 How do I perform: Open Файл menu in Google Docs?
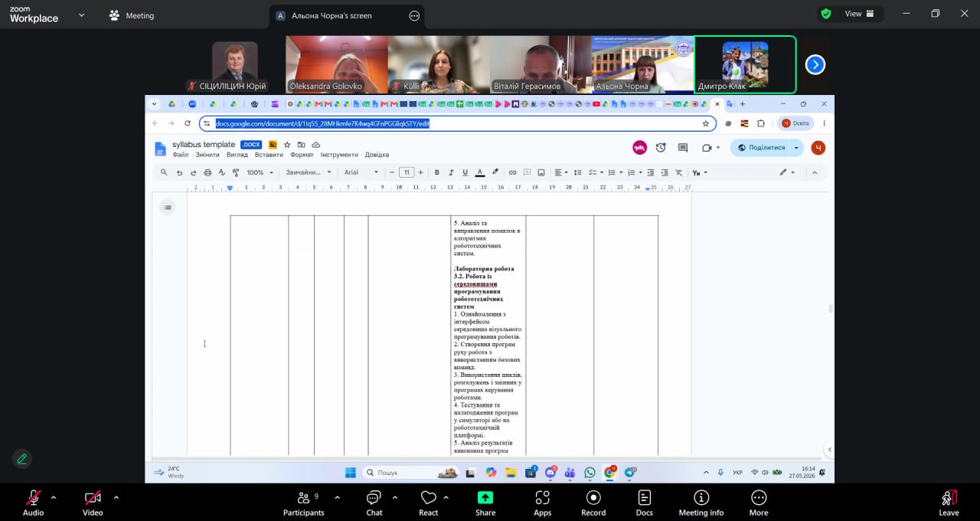click(x=181, y=155)
